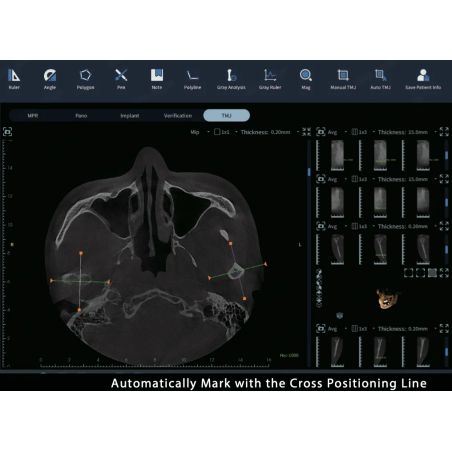Select the Ruler measurement tool
This screenshot has width=452, height=452.
click(14, 79)
